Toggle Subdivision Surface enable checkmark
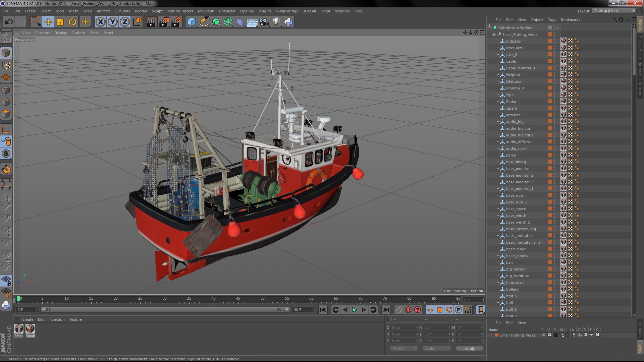 tap(557, 28)
